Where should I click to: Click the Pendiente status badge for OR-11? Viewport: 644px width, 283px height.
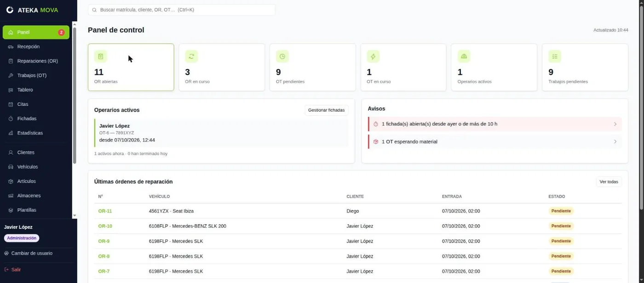(x=561, y=211)
